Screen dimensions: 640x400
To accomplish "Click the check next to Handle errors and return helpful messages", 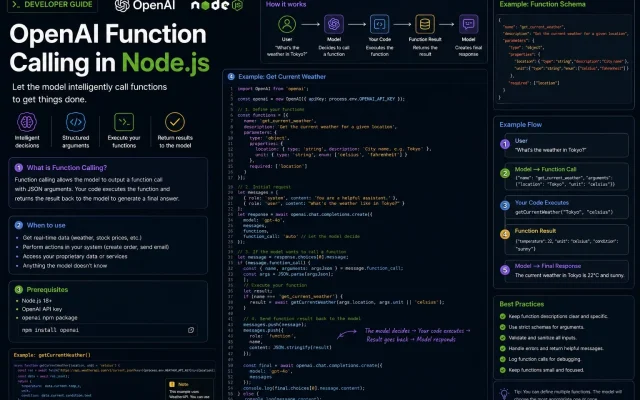I will point(503,348).
